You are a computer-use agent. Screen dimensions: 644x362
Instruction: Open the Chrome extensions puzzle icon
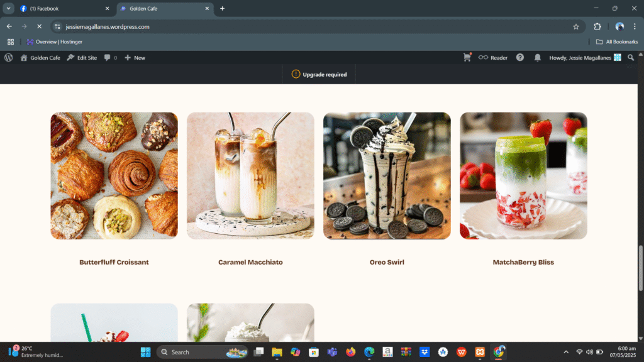point(597,26)
